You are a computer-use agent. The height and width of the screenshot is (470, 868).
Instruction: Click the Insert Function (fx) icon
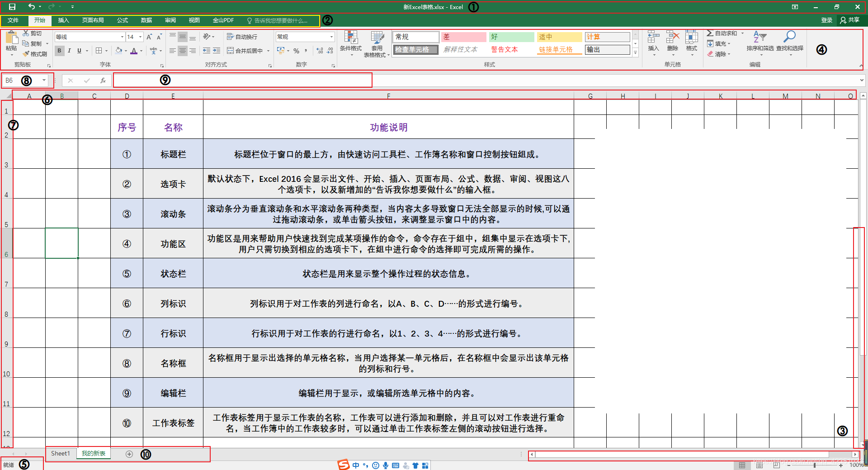click(x=103, y=80)
